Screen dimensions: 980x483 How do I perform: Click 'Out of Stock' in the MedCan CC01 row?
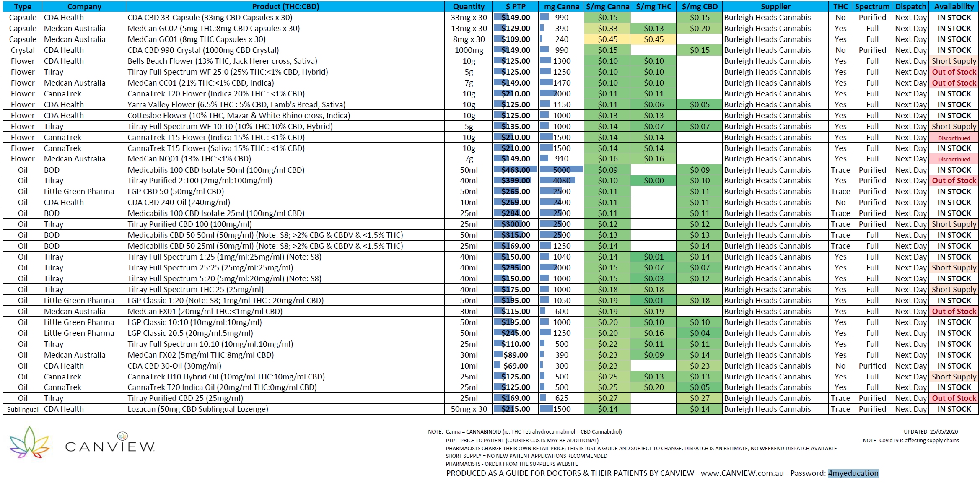coord(954,83)
